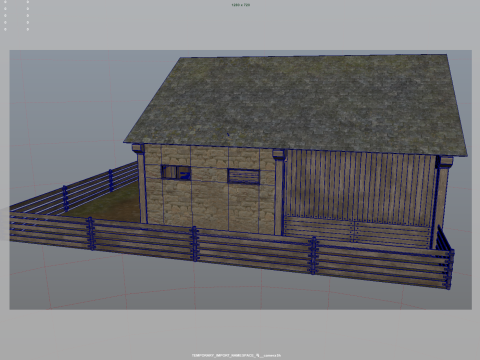Screen dimensions: 480x360
Task: Select the right shuttered window on stone wall
Action: coord(243,176)
